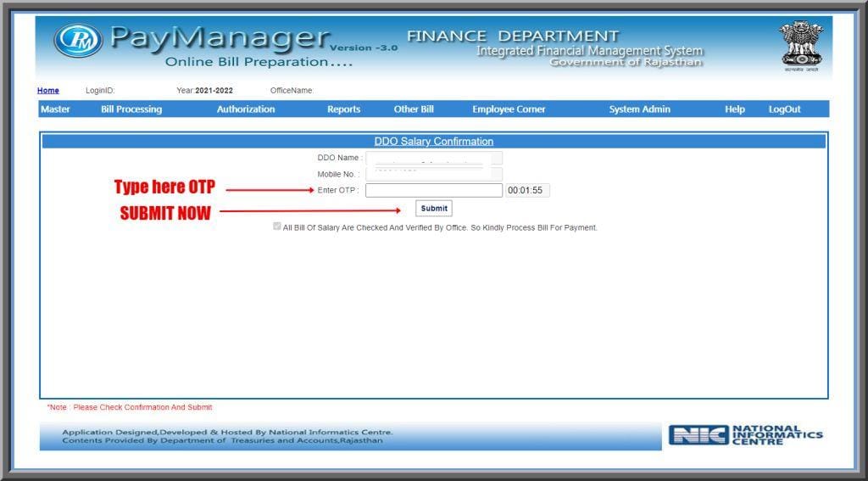Click the Year 2021-2022 text
The height and width of the screenshot is (481, 868).
(205, 90)
